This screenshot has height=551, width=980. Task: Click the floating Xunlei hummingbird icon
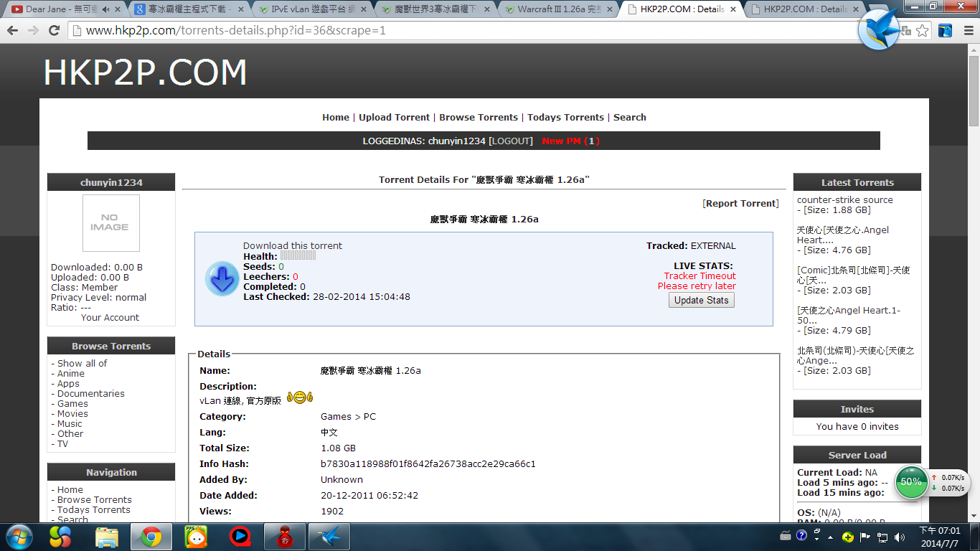tap(879, 29)
